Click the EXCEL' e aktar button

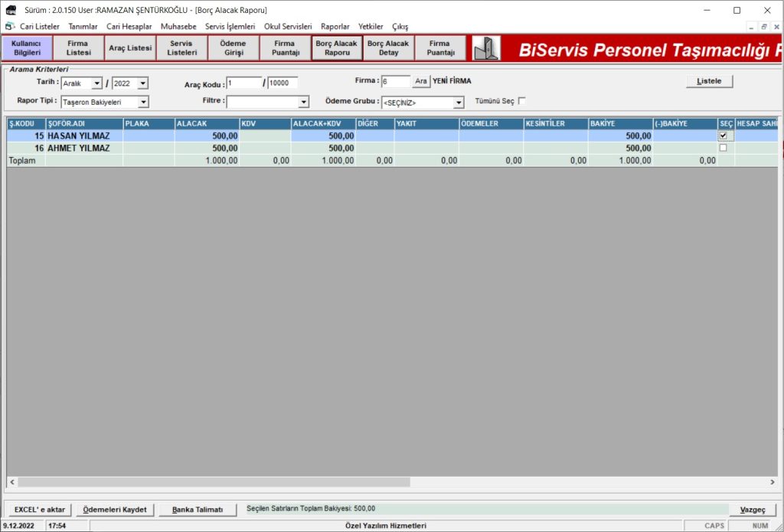(40, 510)
